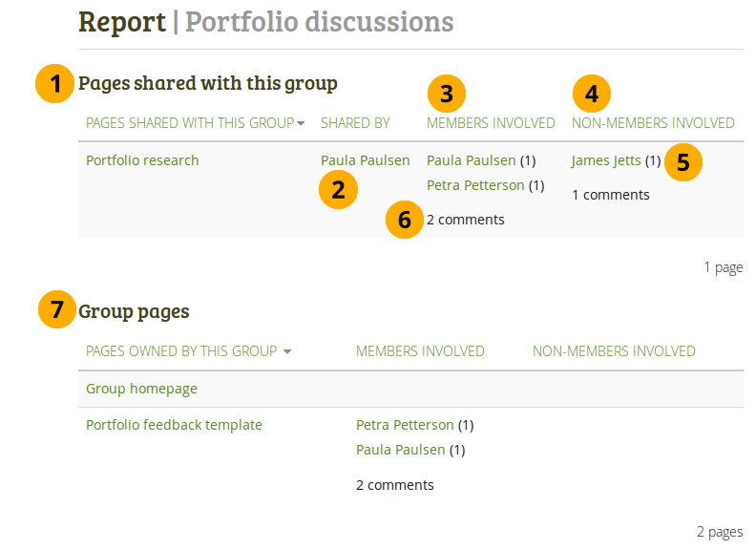Click Non-Members Involved header in Group pages table

tap(614, 351)
